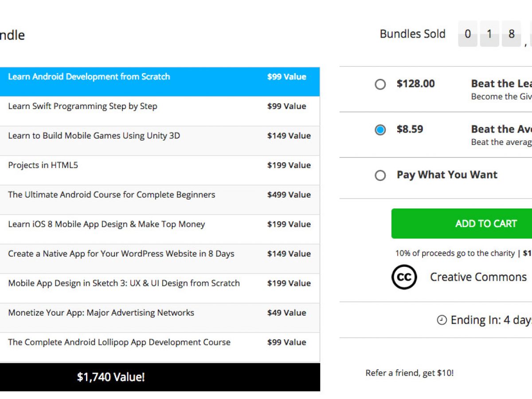
Task: Click the $1,740 Value total bar
Action: [111, 377]
